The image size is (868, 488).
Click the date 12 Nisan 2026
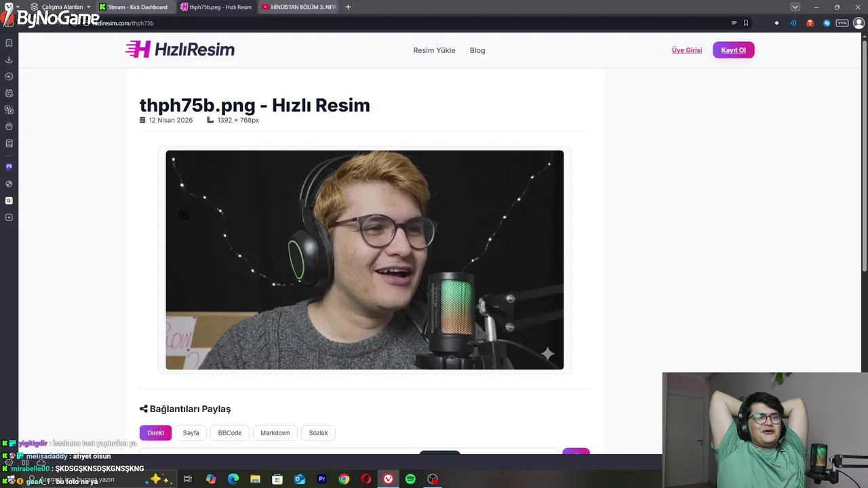pyautogui.click(x=170, y=120)
